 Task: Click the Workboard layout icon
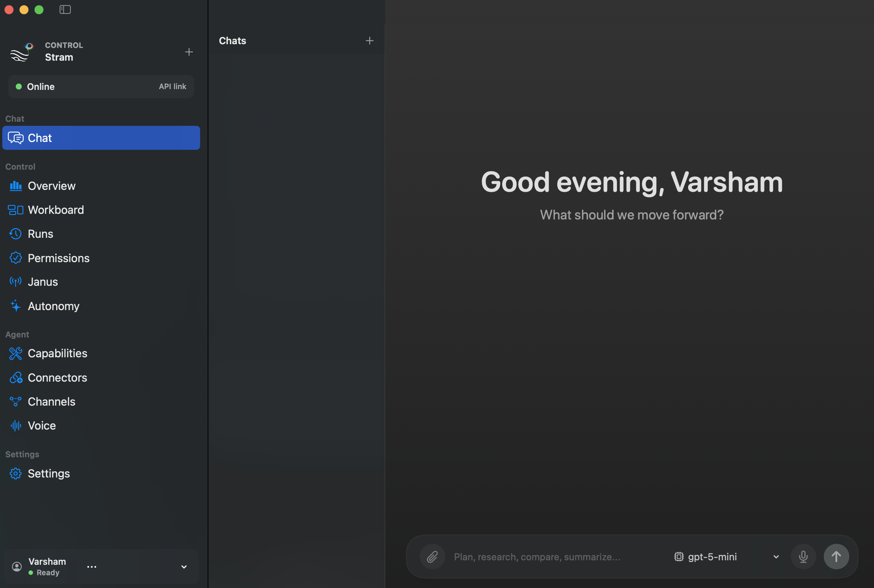tap(16, 210)
